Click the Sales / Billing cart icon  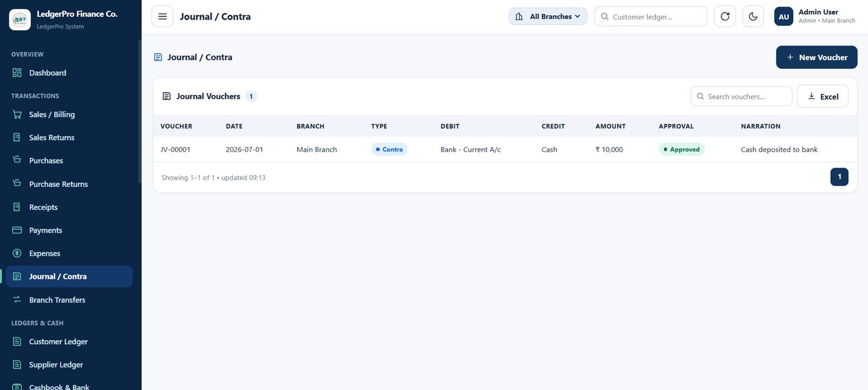(x=17, y=114)
